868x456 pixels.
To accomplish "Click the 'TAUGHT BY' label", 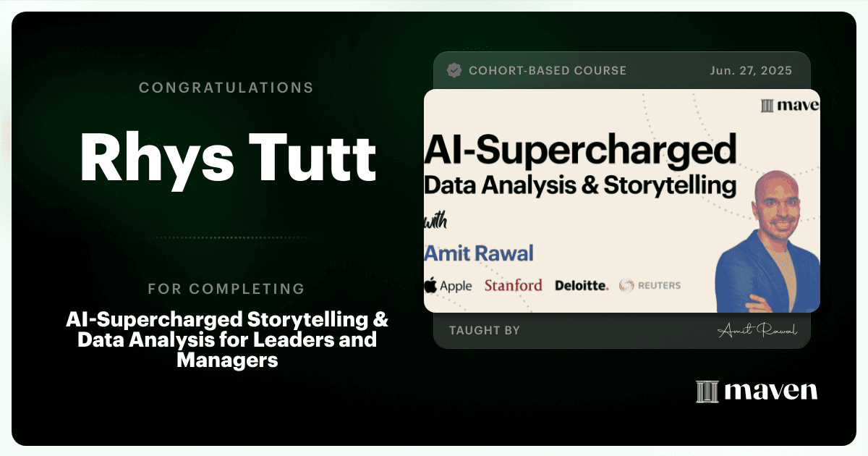I will tap(484, 330).
